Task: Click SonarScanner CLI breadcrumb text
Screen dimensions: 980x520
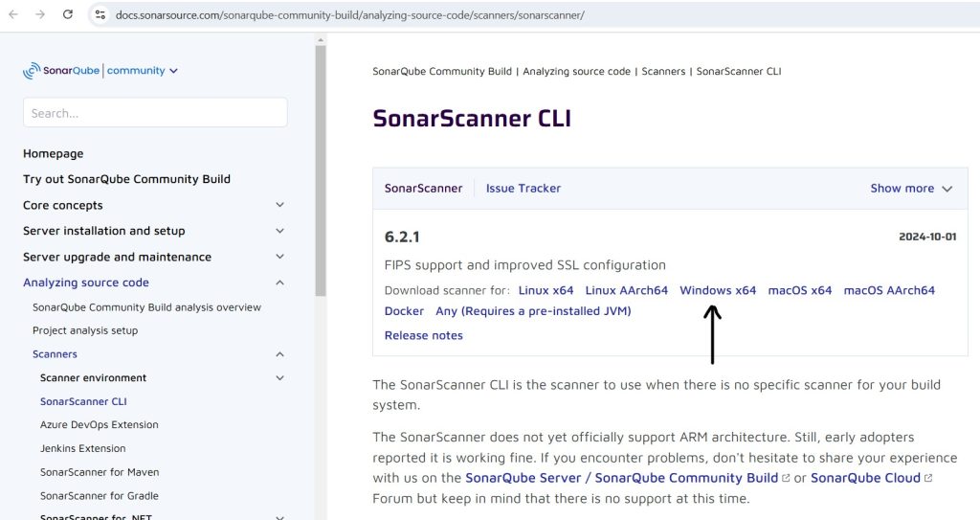Action: point(739,71)
